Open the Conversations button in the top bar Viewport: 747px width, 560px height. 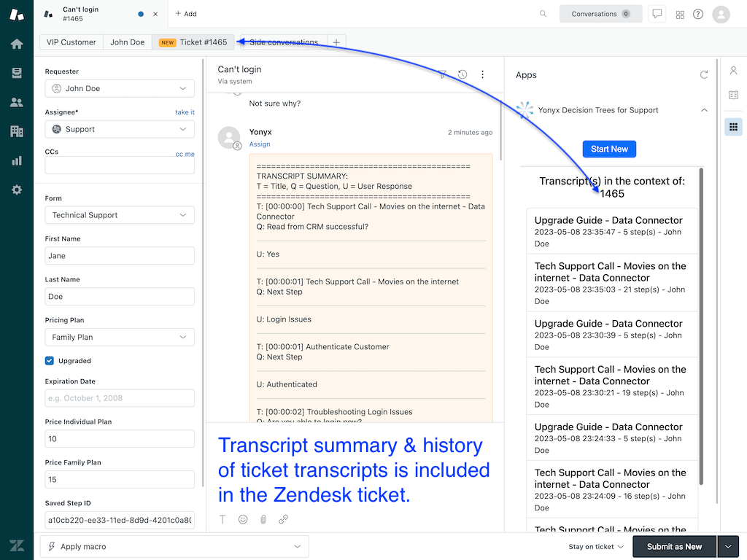click(x=600, y=13)
